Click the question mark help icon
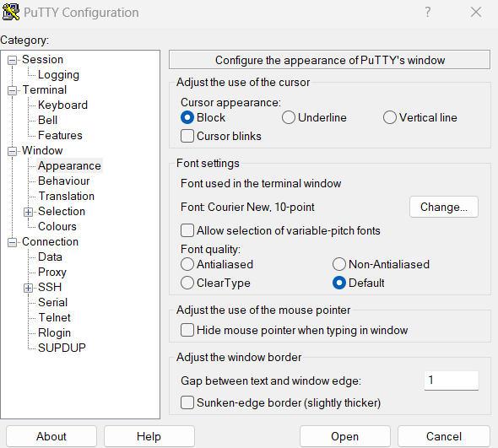Viewport: 498px width, 448px height. tap(428, 13)
